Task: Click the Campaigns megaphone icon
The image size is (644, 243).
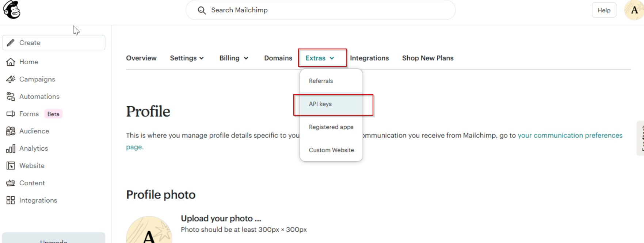Action: tap(11, 79)
